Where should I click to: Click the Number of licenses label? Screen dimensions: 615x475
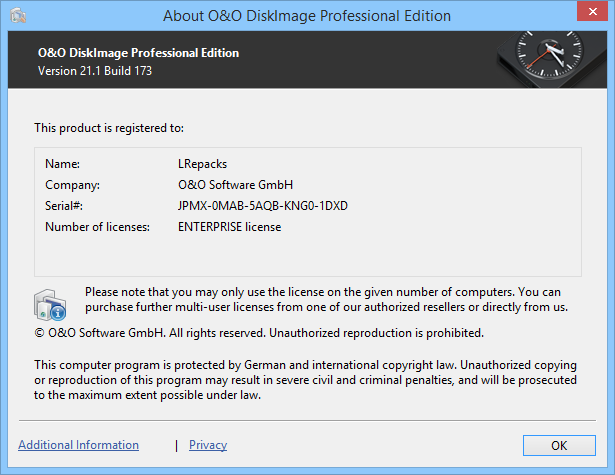tap(97, 227)
